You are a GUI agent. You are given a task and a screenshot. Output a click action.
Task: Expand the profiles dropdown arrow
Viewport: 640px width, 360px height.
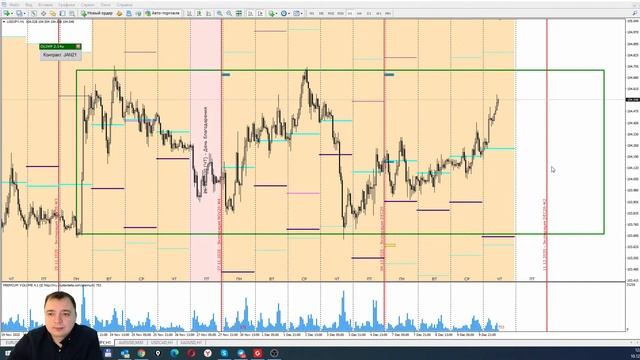(x=24, y=13)
